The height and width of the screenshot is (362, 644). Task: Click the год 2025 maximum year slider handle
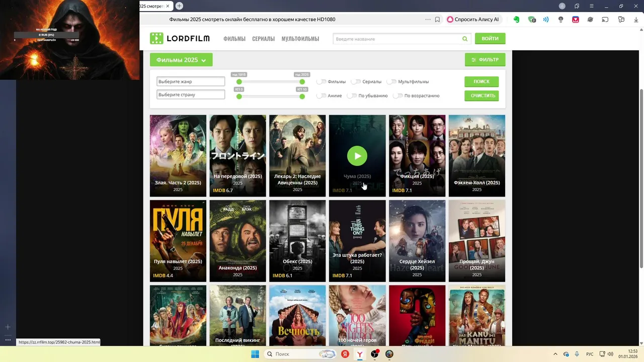(302, 82)
